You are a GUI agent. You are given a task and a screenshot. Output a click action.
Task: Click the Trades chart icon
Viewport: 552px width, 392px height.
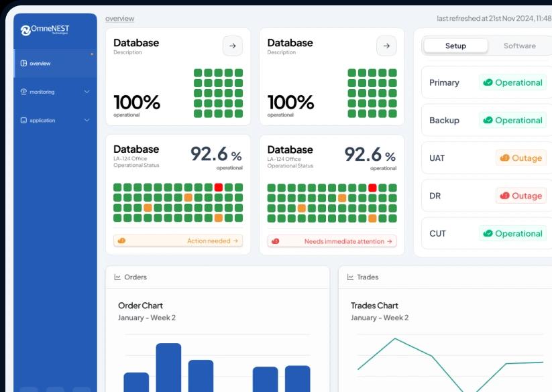350,277
